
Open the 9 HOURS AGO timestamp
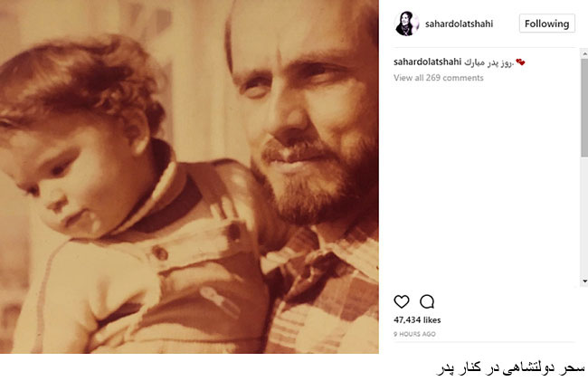point(414,334)
